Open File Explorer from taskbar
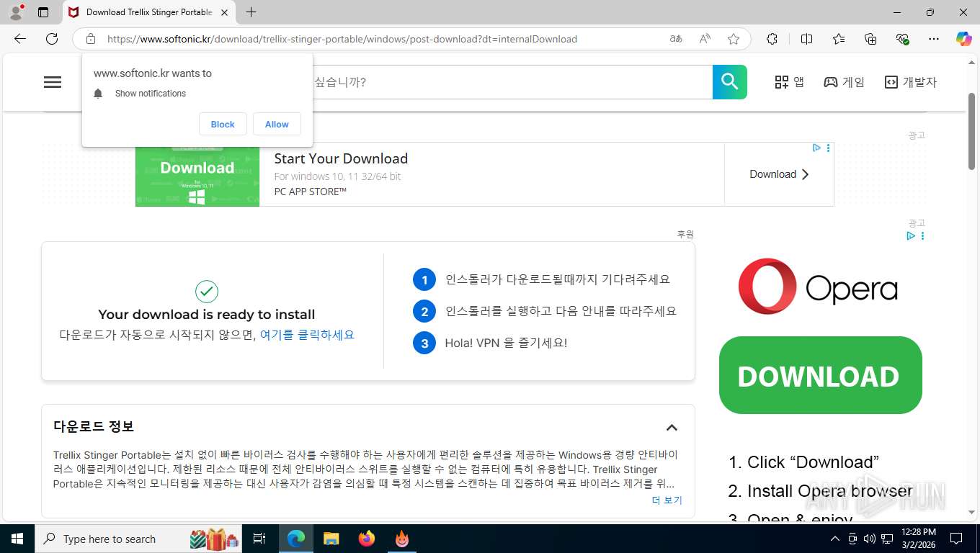The width and height of the screenshot is (980, 553). coord(331,539)
